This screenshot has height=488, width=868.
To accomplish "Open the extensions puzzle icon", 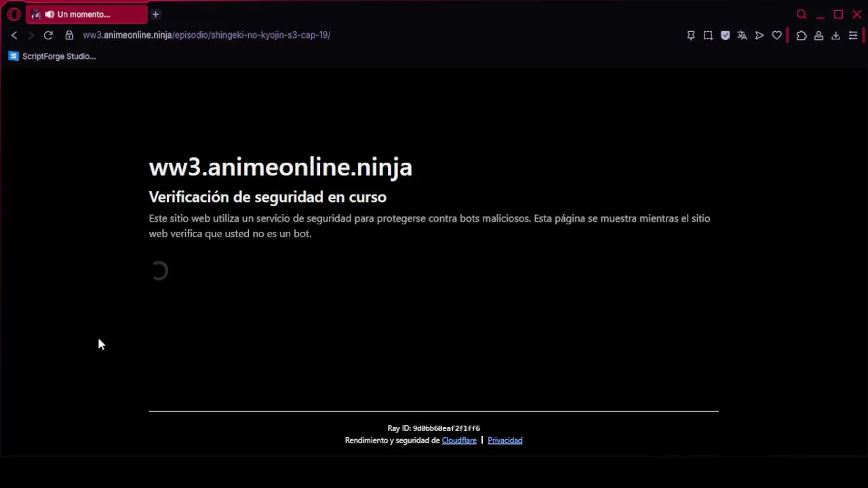I will (x=802, y=35).
